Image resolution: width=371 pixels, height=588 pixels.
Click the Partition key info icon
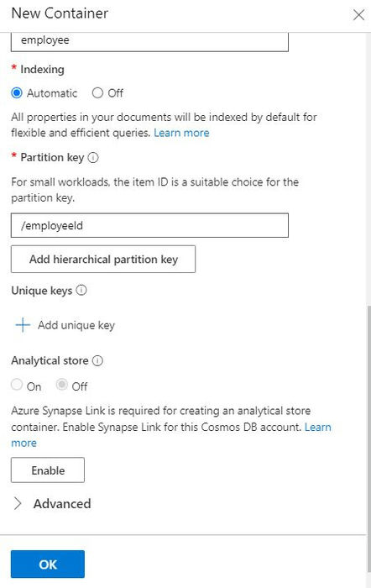[x=93, y=158]
